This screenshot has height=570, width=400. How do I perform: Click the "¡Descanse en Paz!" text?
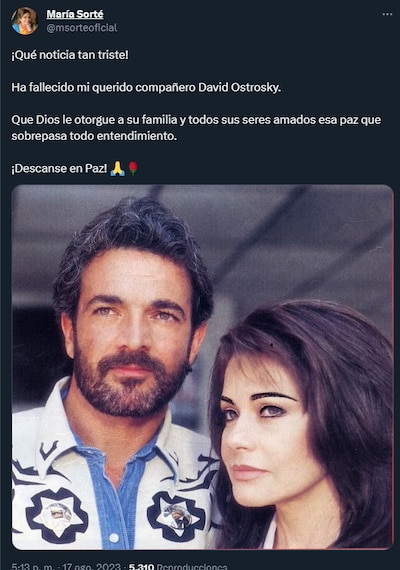(x=59, y=168)
